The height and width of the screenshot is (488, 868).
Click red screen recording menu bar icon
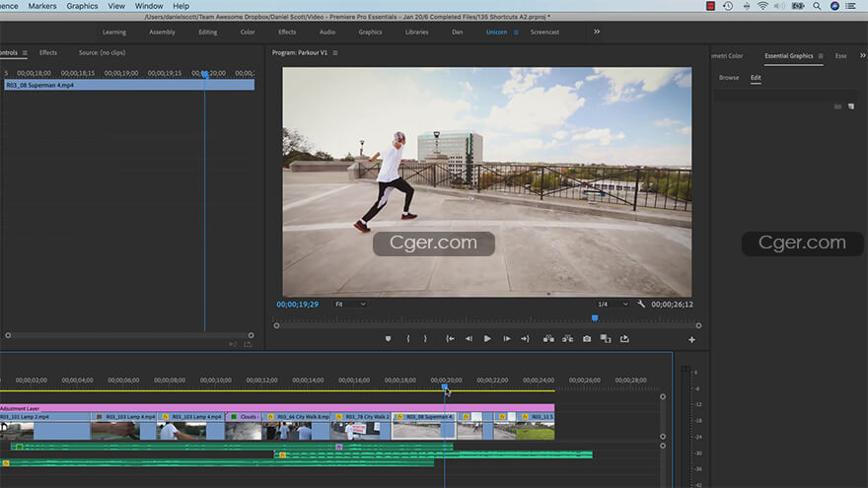pos(710,6)
